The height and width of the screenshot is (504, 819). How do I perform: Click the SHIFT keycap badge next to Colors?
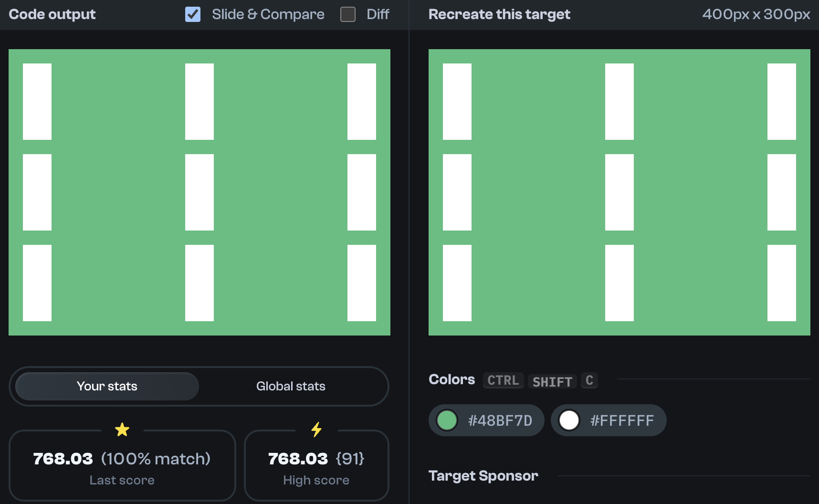552,381
